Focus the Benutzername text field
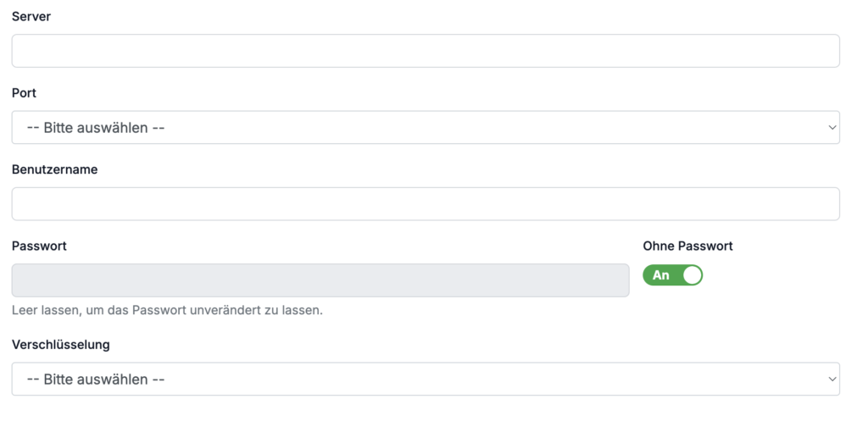 tap(425, 204)
